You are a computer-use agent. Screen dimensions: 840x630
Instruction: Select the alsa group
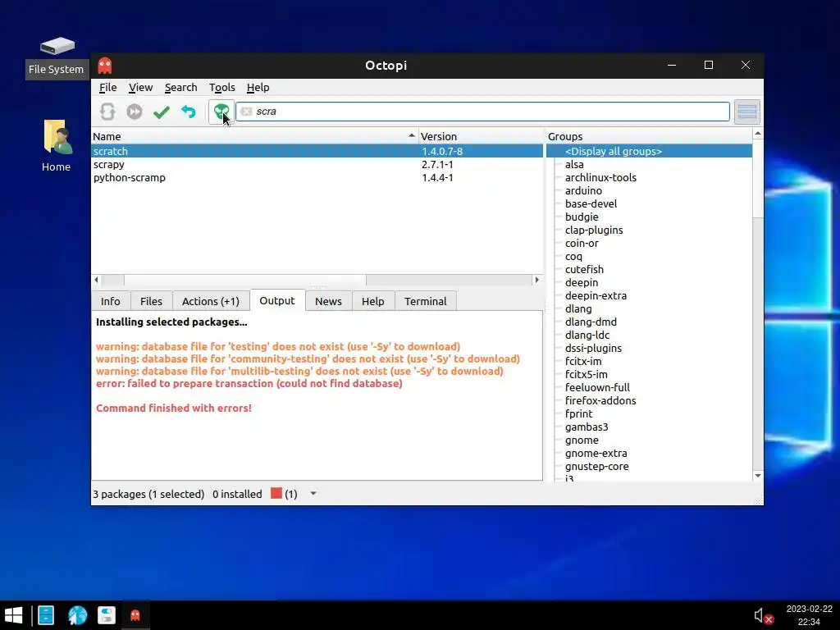[x=574, y=164]
